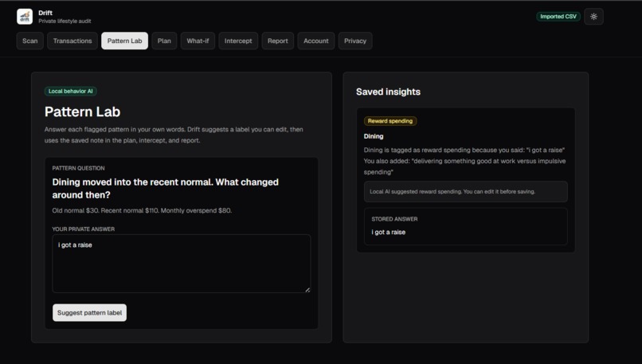Click the STORED ANSWER label
Image resolution: width=642 pixels, height=364 pixels.
pyautogui.click(x=394, y=219)
